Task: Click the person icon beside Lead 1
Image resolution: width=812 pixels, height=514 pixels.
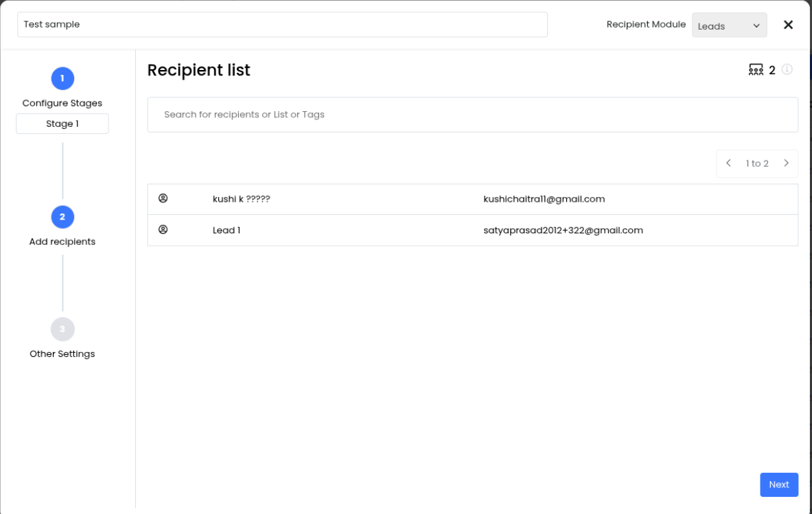Action: click(163, 230)
